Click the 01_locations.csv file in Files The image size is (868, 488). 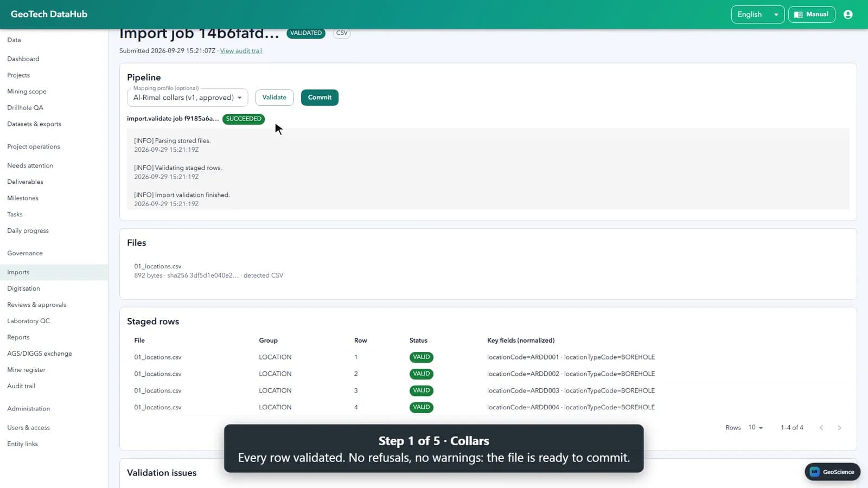158,266
